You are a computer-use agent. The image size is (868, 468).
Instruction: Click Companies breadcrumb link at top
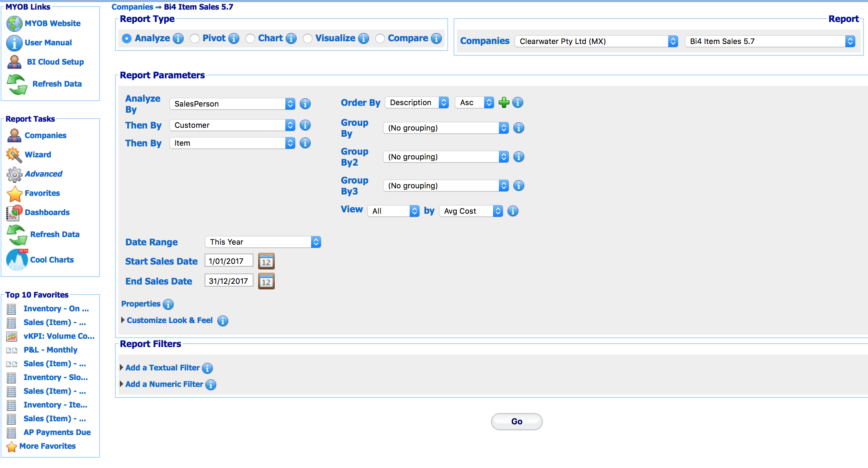click(x=132, y=7)
